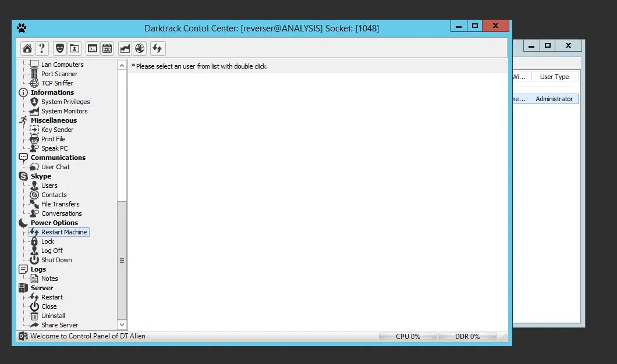Select Uninstall under Server
Screen dimensions: 617x364
tap(53, 316)
